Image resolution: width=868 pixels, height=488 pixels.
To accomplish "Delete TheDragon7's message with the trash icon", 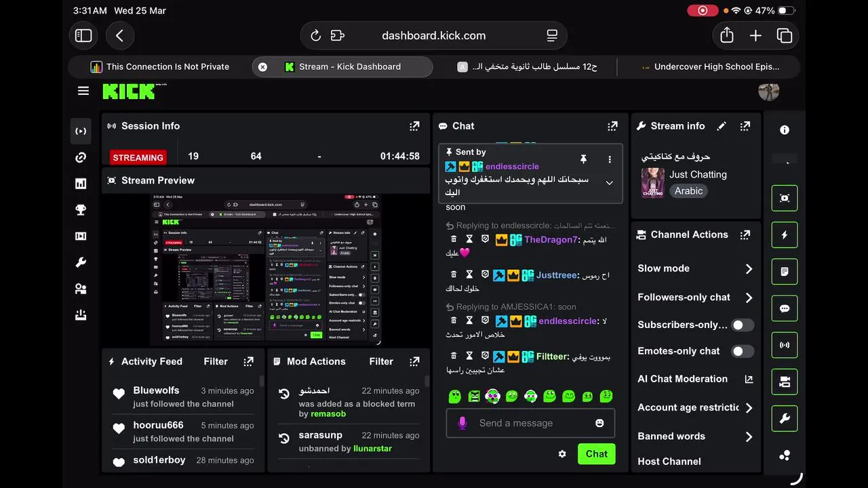I will 454,239.
